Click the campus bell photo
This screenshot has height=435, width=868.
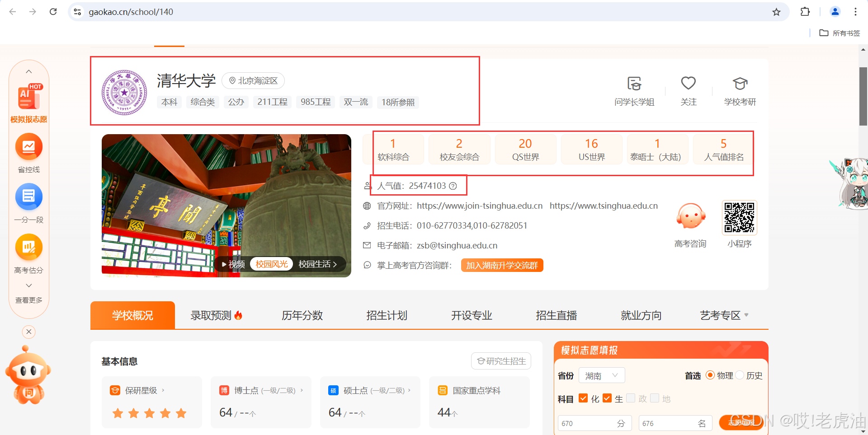click(x=226, y=206)
